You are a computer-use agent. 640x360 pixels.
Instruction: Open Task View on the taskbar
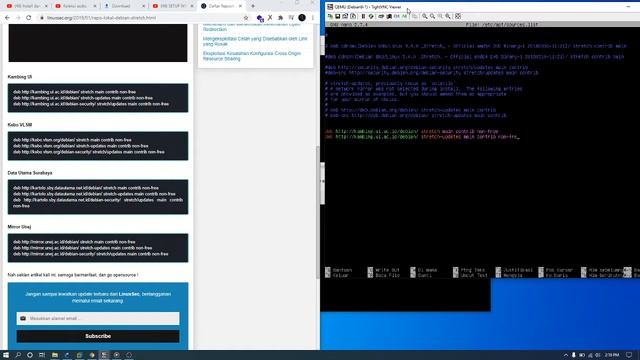click(42, 355)
